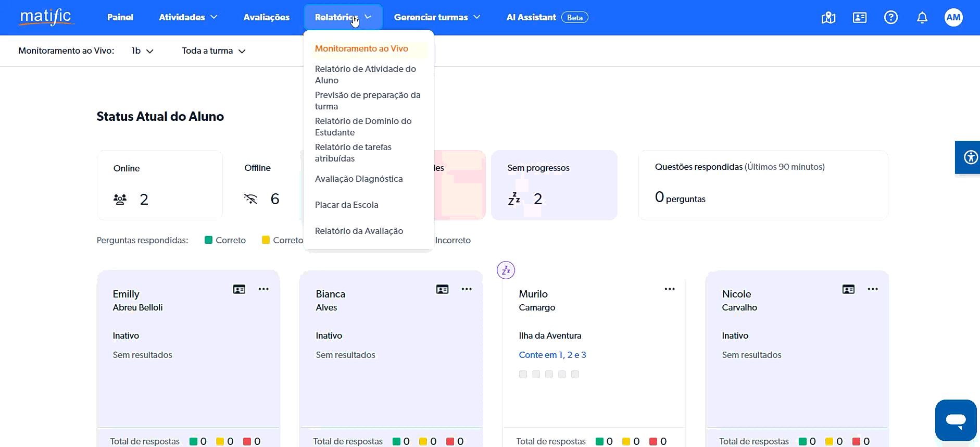Expand the Toda a turma dropdown
Image resolution: width=980 pixels, height=447 pixels.
[x=213, y=51]
